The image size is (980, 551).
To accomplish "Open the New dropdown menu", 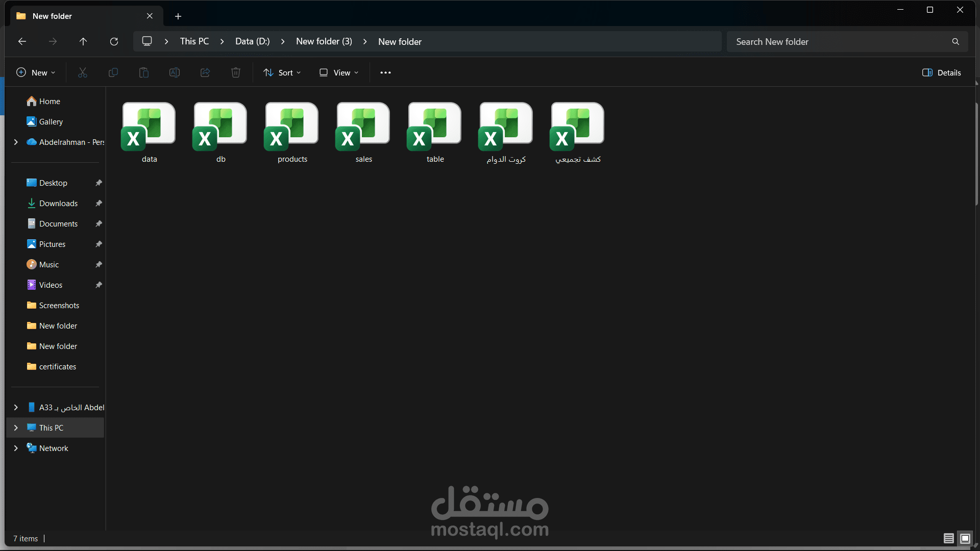I will pyautogui.click(x=36, y=72).
